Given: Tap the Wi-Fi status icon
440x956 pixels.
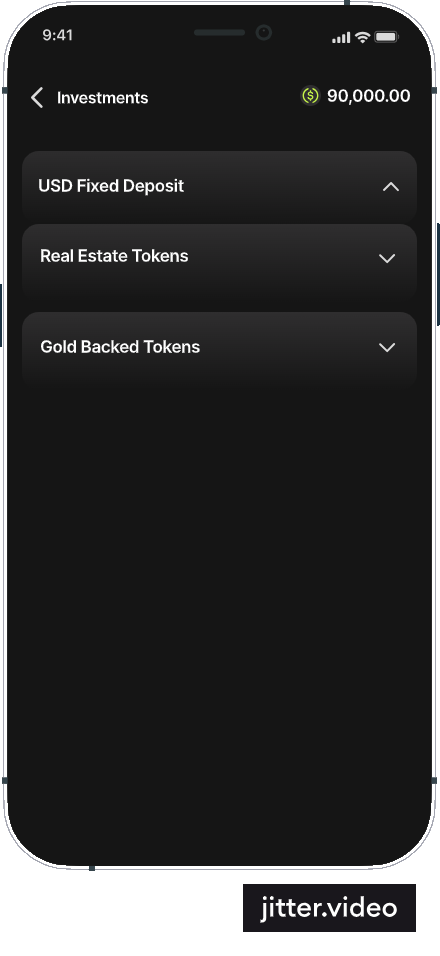Looking at the screenshot, I should [x=363, y=37].
